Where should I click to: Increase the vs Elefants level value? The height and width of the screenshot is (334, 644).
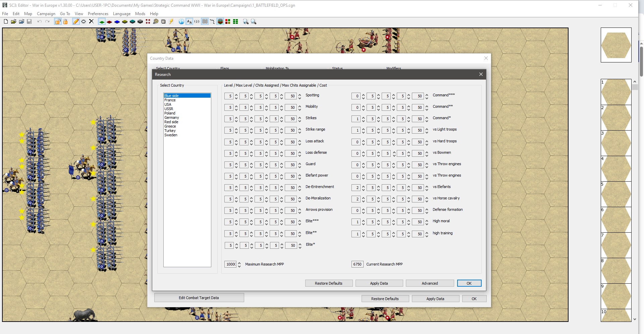point(363,186)
